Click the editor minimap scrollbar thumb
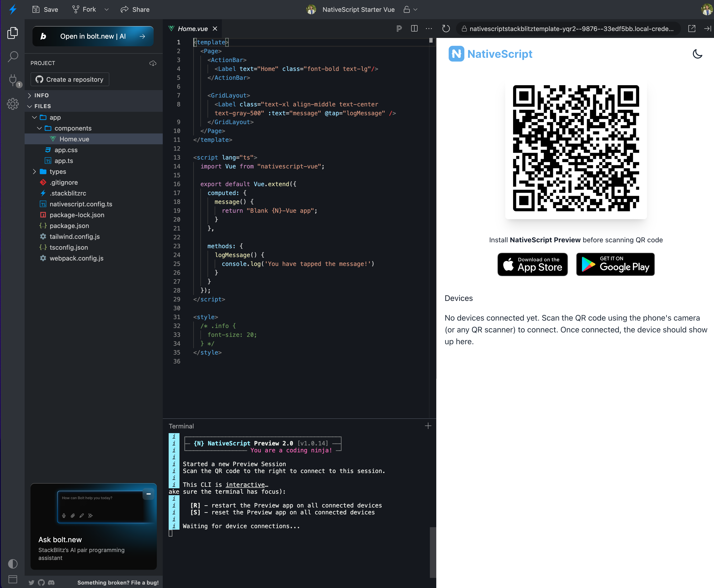The image size is (714, 588). (x=431, y=40)
